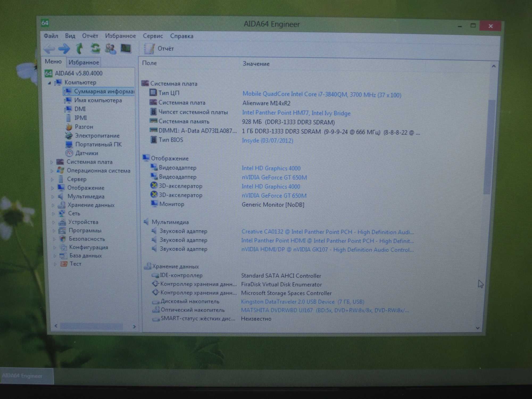
Task: Click the Поле column header
Action: pyautogui.click(x=149, y=63)
